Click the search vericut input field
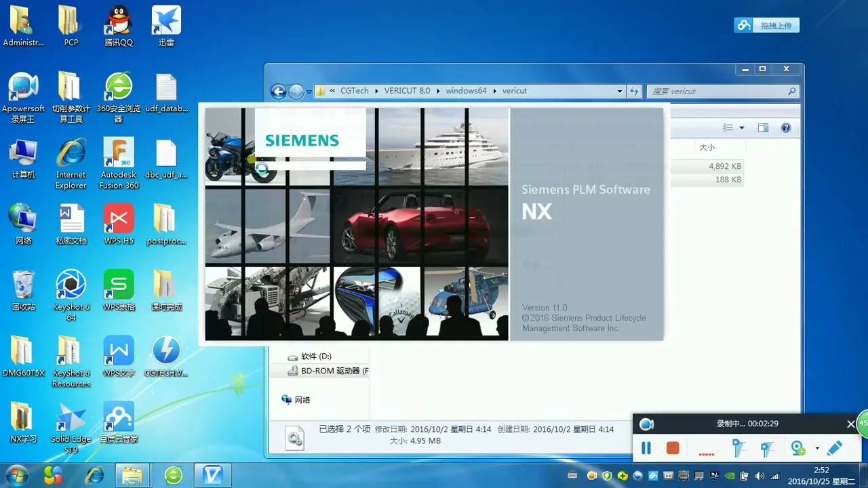 (717, 91)
